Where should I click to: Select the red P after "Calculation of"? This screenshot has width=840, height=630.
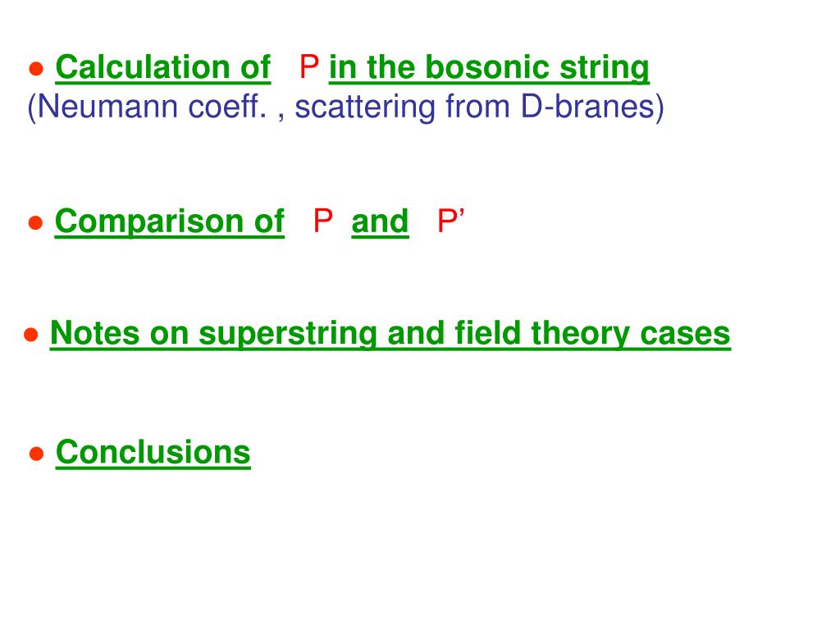[309, 67]
